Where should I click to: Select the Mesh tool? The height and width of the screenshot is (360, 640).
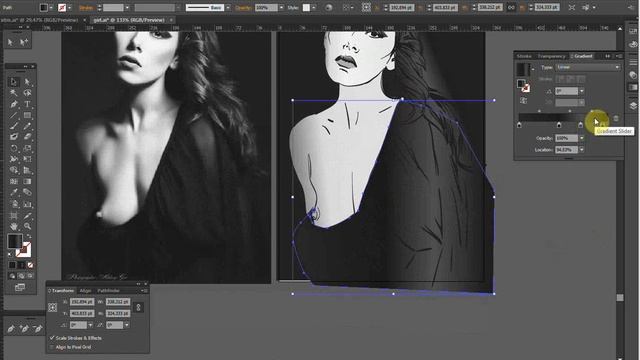pos(13,181)
